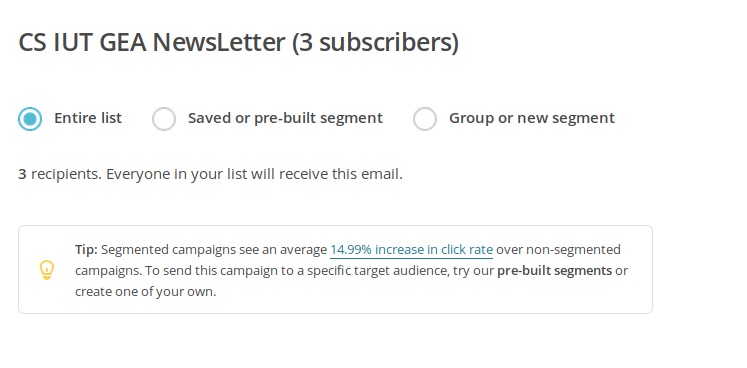
Task: Click the CS IUT GEA NewsLetter heading
Action: [x=151, y=42]
